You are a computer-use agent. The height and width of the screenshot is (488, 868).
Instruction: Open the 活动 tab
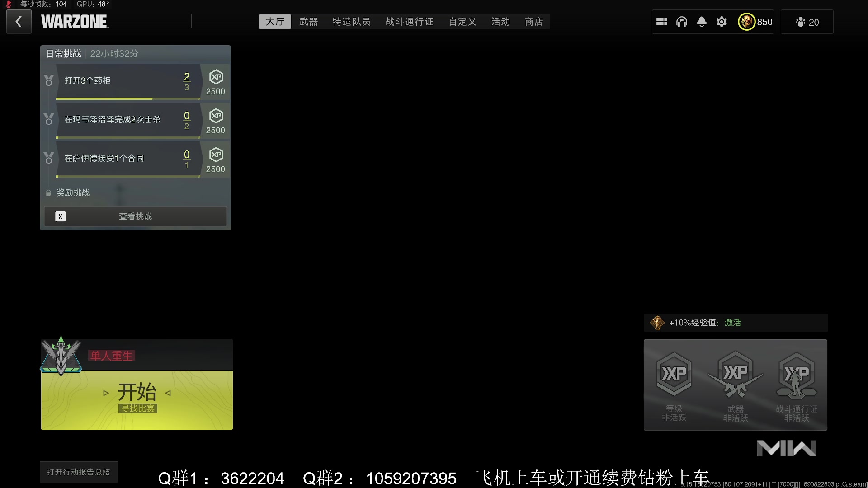(x=501, y=22)
